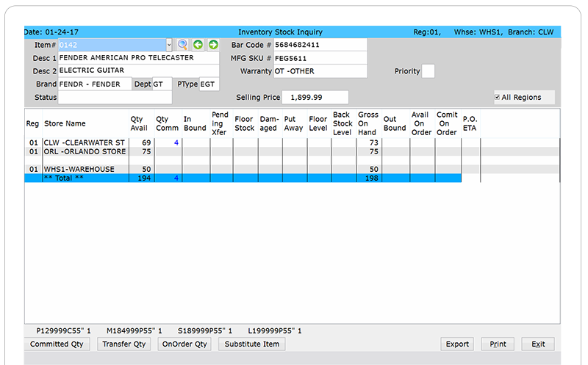The width and height of the screenshot is (588, 365).
Task: Export the inventory stock data
Action: tap(457, 344)
